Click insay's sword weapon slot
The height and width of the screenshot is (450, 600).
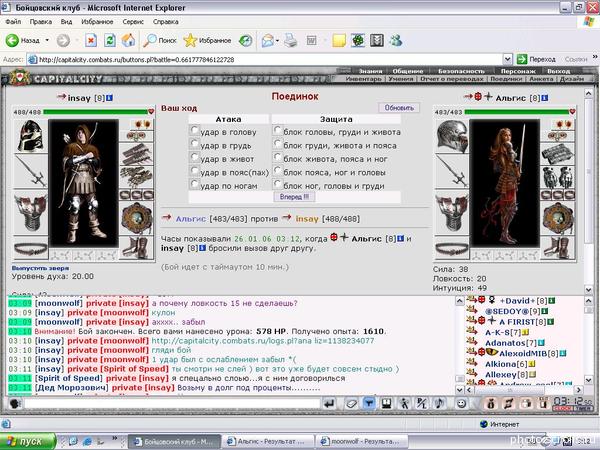pyautogui.click(x=31, y=171)
